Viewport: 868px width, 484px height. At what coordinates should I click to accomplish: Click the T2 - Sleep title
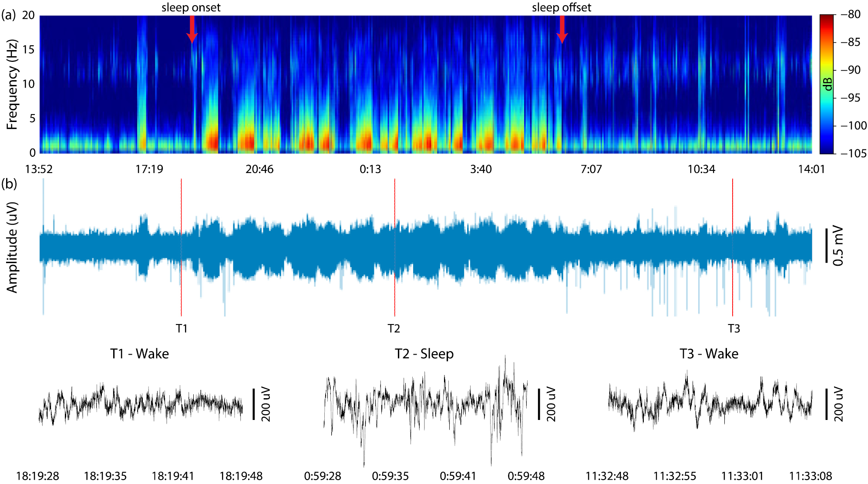click(x=424, y=354)
